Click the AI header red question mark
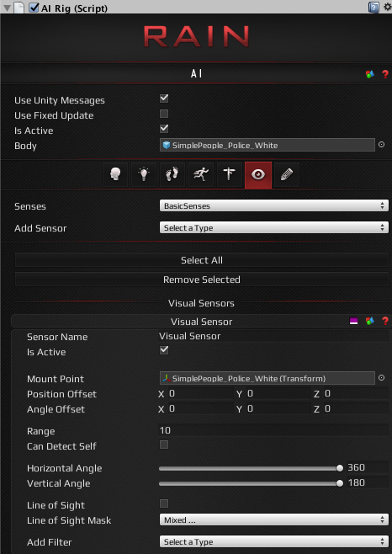Screen dimensions: 392x554 point(385,74)
